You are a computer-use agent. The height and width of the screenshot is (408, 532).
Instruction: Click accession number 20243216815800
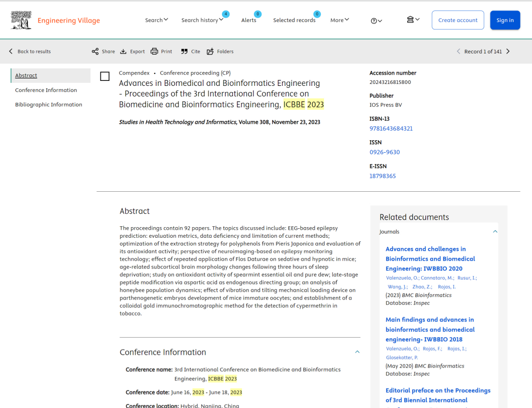pyautogui.click(x=390, y=82)
